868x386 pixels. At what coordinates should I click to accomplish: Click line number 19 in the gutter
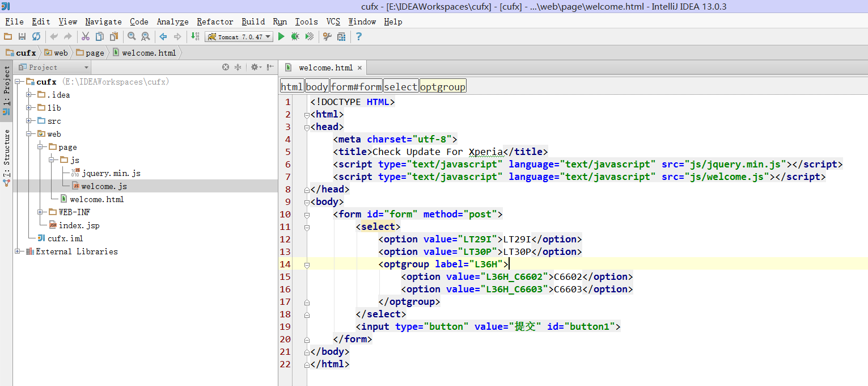(x=285, y=326)
